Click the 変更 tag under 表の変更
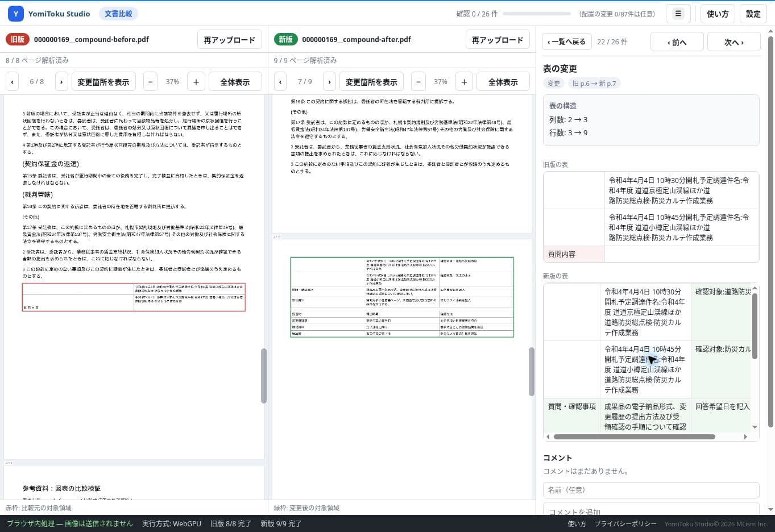 pos(554,84)
